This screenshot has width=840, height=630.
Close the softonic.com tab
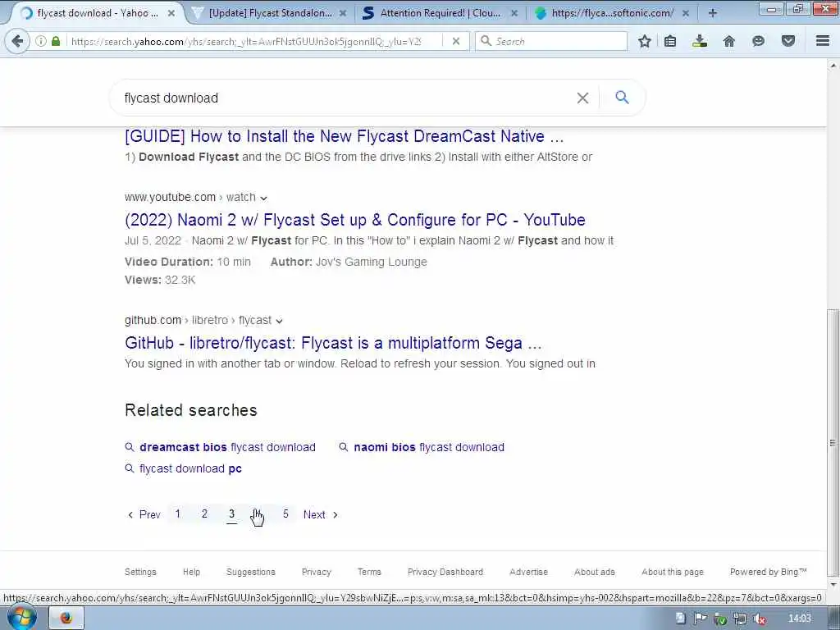(686, 13)
